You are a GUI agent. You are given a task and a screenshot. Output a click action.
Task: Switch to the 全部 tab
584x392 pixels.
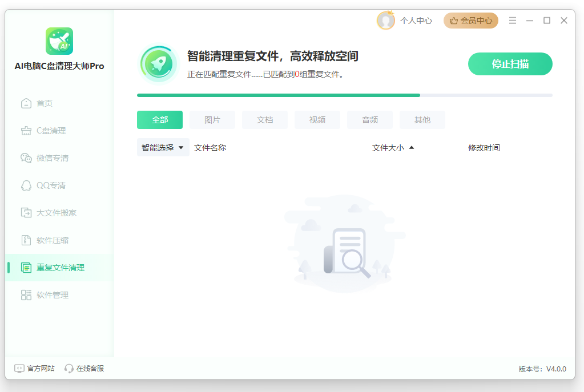click(x=160, y=120)
